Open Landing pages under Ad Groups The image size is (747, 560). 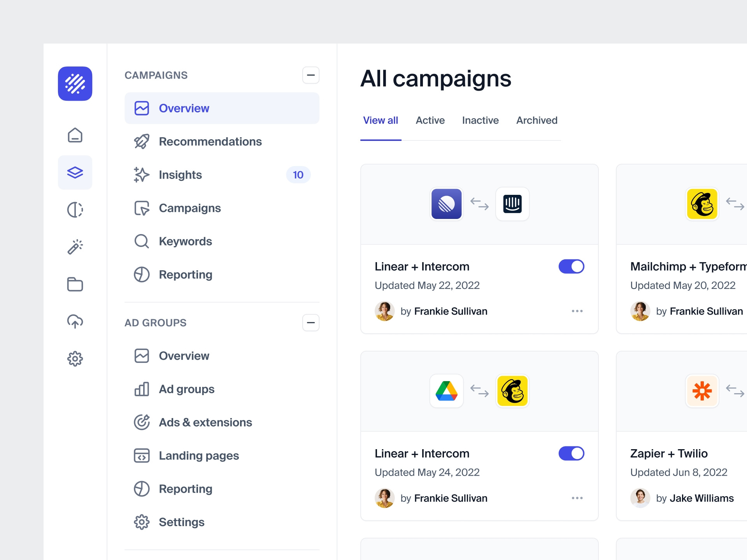coord(199,455)
